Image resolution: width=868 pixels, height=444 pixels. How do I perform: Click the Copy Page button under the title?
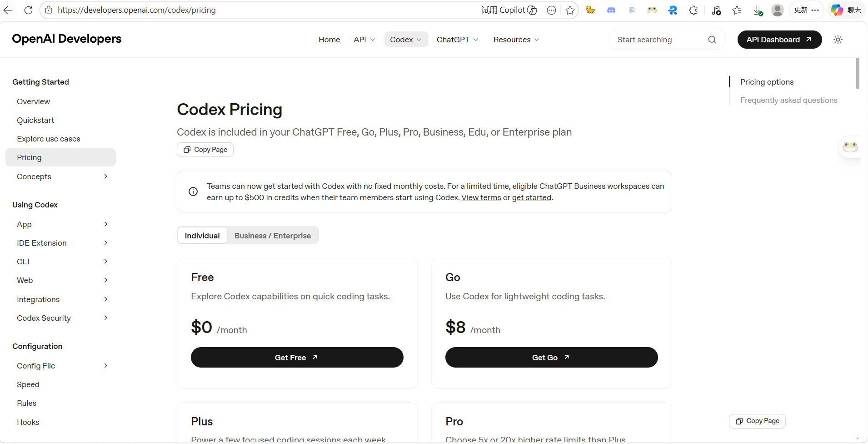[x=205, y=150]
